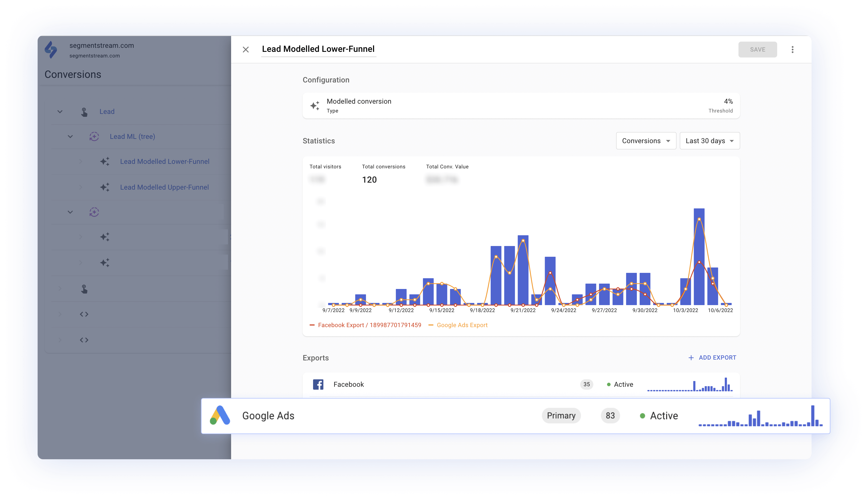
Task: Open the Lead conversion tree item
Action: [107, 111]
